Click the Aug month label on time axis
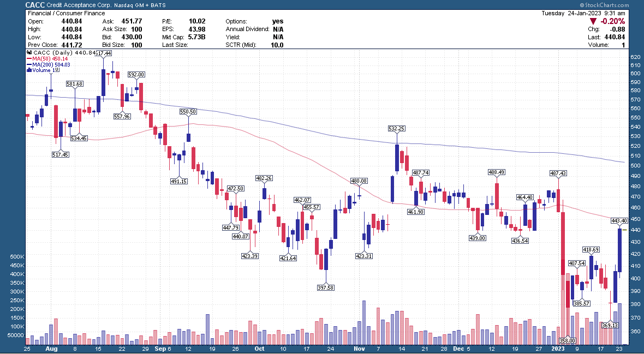This screenshot has width=644, height=354. click(51, 349)
